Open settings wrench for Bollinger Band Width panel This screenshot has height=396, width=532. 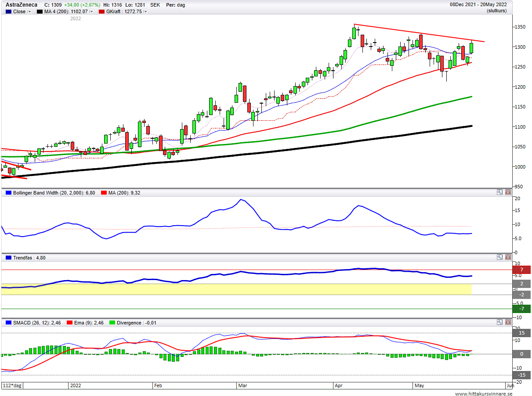[500, 192]
